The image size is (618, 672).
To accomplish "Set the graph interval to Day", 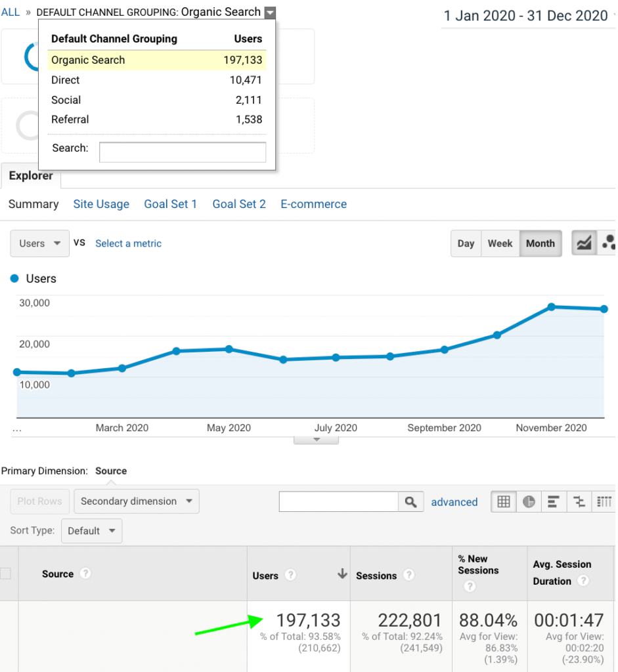I will tap(466, 243).
